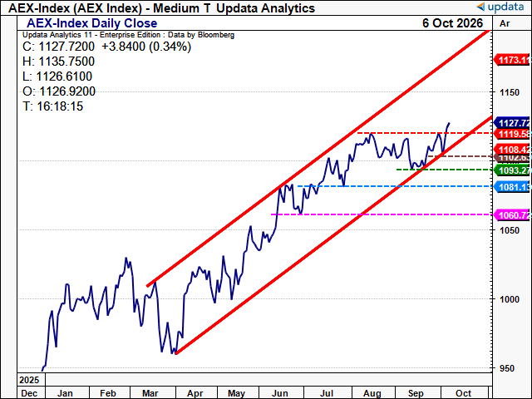
Task: Click the Aug month label
Action: click(372, 393)
